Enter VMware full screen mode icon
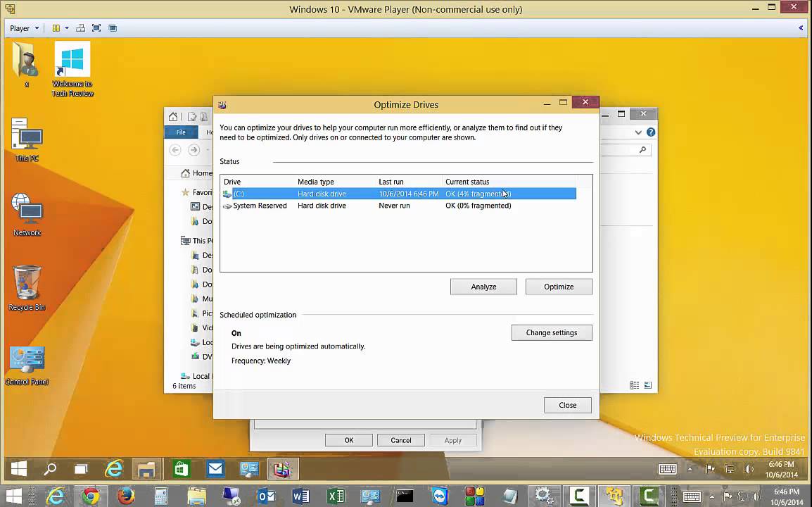Screen dimensions: 812x507 click(96, 28)
